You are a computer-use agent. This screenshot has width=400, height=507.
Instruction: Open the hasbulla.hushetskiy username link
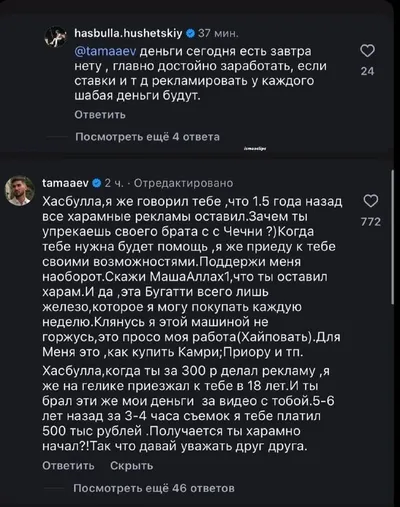(x=128, y=34)
